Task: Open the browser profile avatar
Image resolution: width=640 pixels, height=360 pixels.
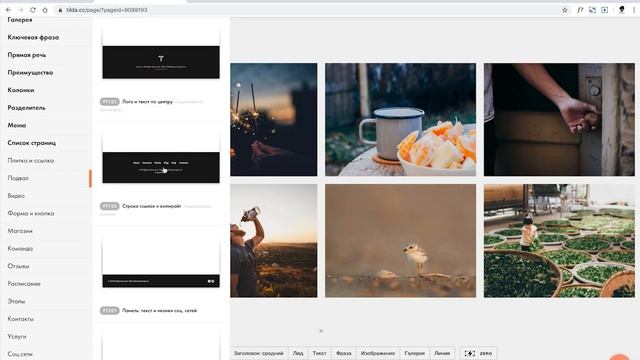Action: click(622, 9)
